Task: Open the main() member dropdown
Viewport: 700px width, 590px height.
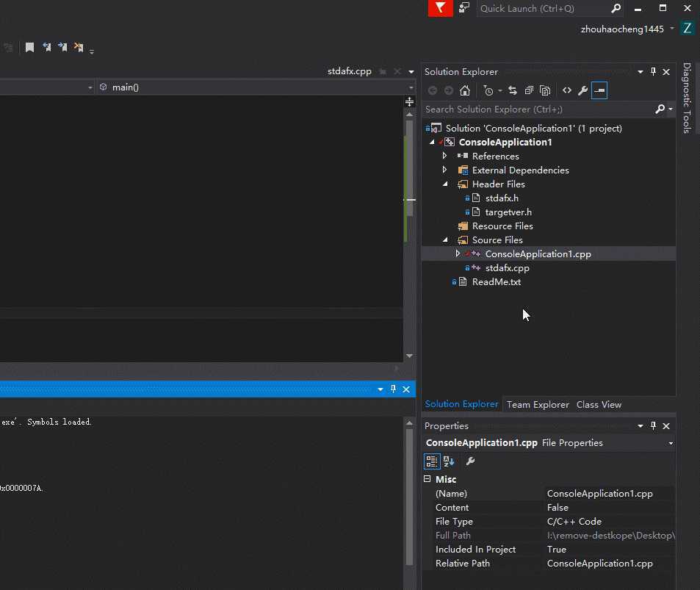Action: [411, 87]
